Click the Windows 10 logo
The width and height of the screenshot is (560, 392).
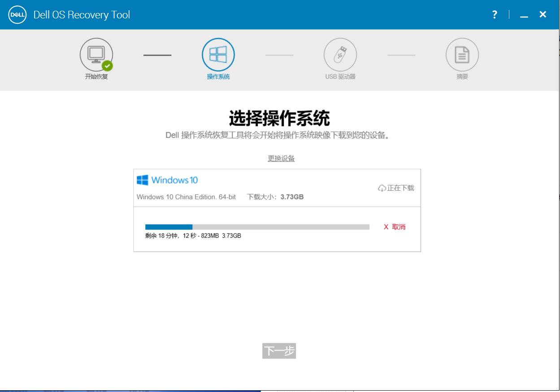tap(167, 180)
